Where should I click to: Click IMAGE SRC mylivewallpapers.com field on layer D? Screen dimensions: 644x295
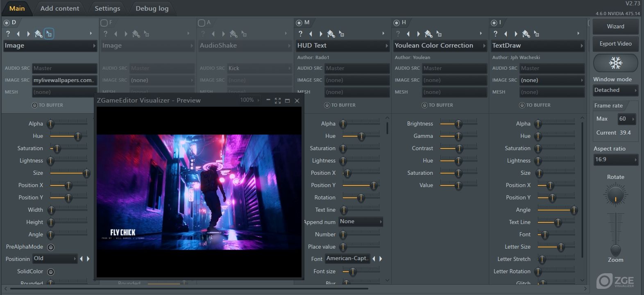click(65, 80)
